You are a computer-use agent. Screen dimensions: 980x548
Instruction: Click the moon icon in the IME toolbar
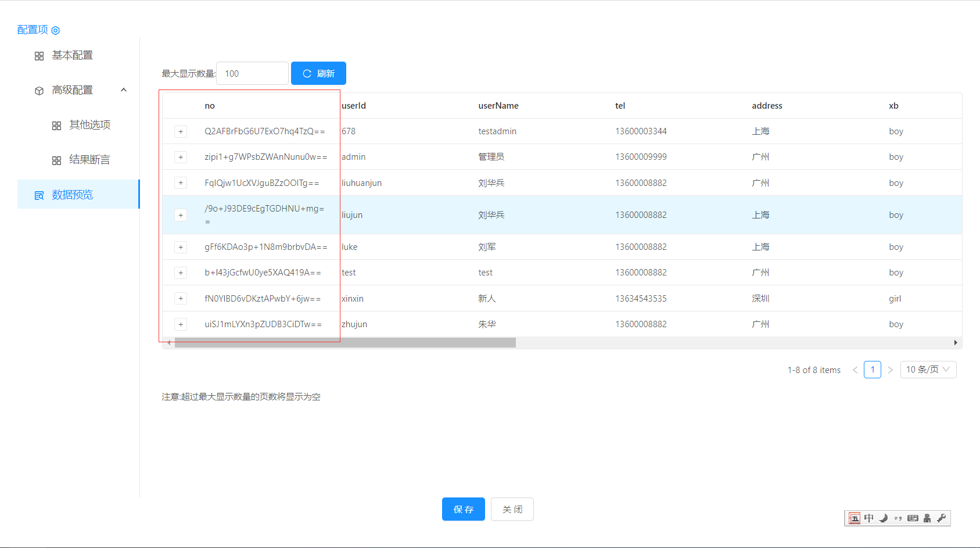(x=884, y=518)
